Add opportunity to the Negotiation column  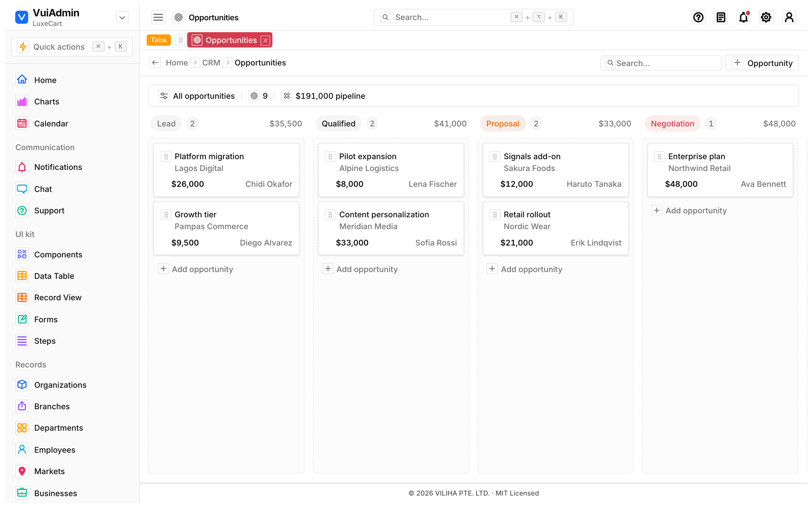point(690,210)
